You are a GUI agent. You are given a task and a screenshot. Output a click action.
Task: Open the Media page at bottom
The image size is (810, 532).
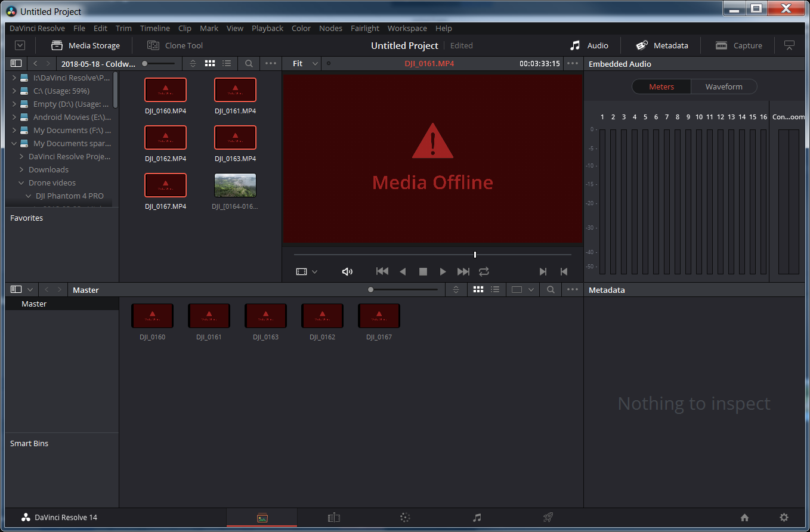pos(262,518)
